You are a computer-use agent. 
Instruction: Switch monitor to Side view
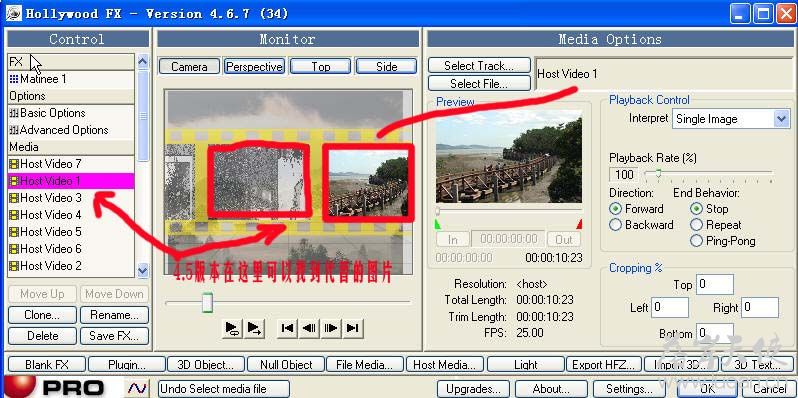click(x=386, y=67)
